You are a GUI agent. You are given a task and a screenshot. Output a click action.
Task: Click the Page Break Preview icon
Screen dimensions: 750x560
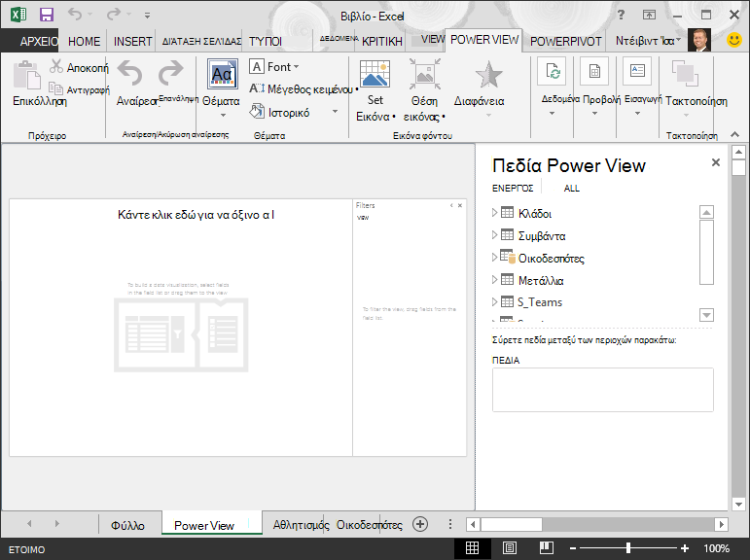pos(546,548)
